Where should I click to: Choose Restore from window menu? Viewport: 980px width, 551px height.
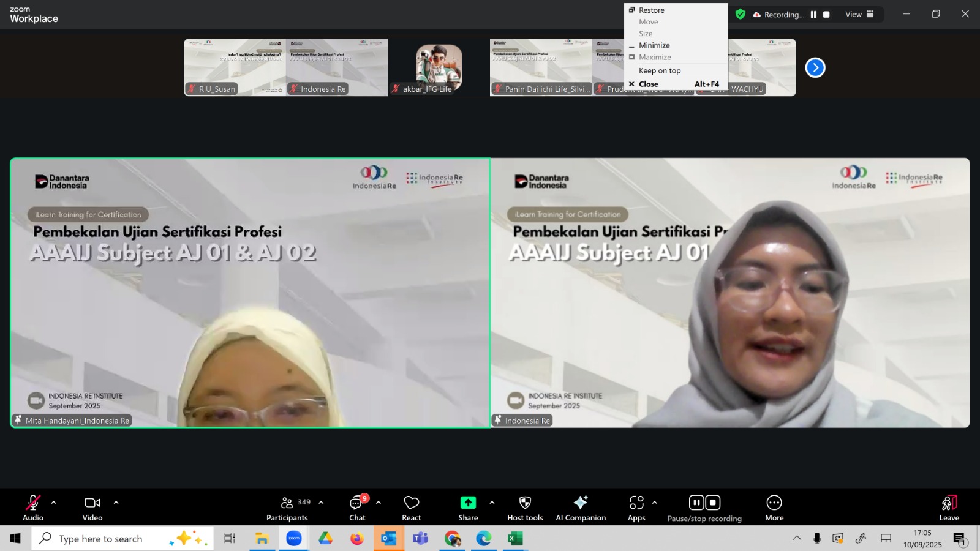point(651,10)
